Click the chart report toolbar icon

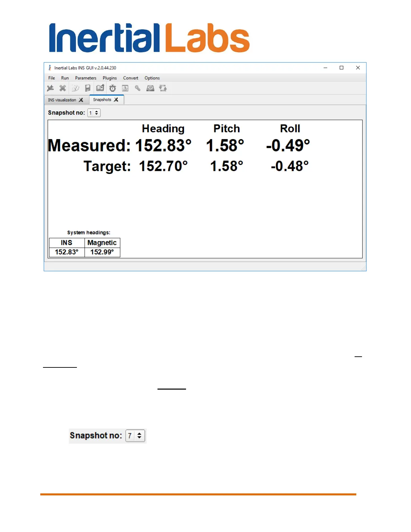click(125, 88)
